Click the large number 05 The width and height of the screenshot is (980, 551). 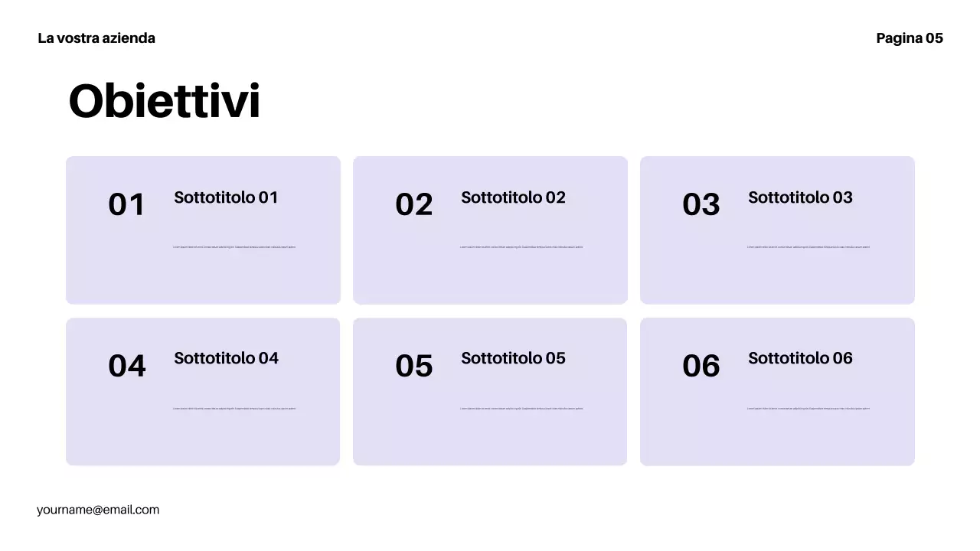[x=413, y=366]
